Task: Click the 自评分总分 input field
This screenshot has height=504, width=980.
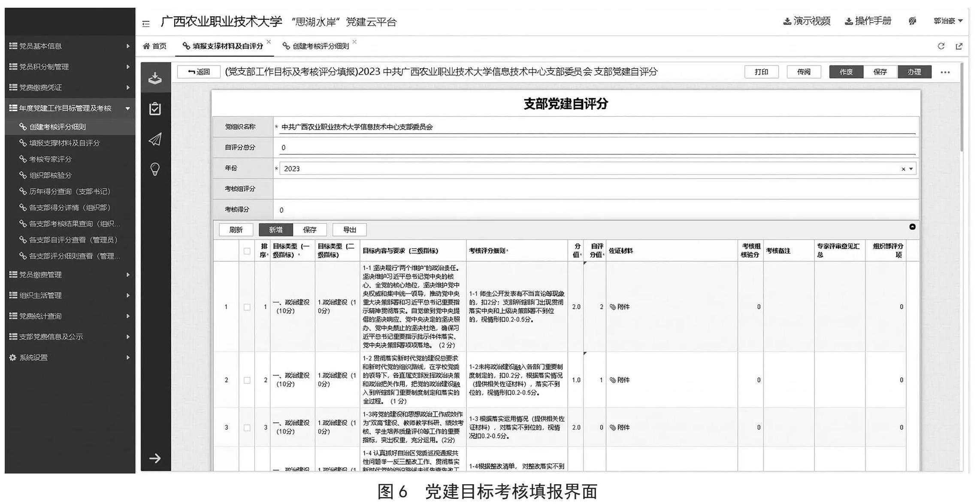Action: coord(597,148)
